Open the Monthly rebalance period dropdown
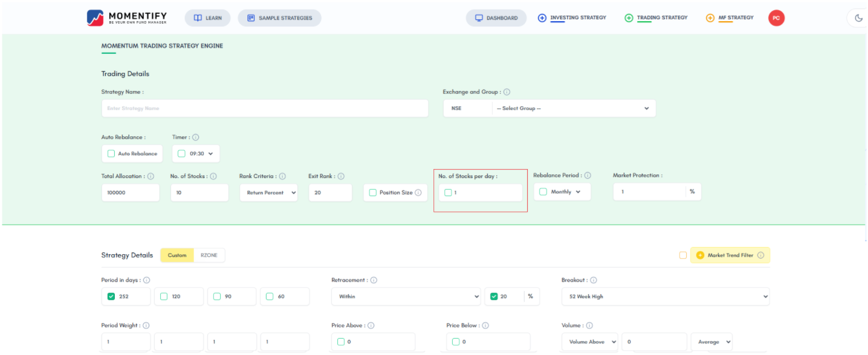This screenshot has width=868, height=355. (566, 191)
